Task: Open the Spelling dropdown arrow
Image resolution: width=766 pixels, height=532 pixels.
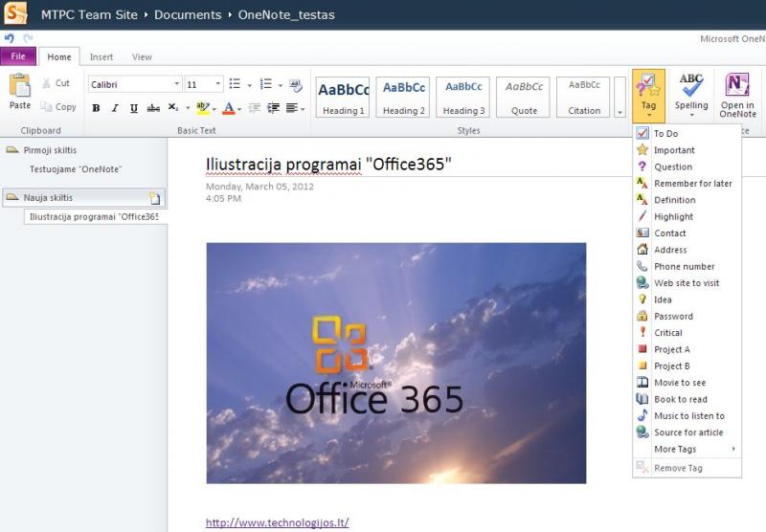Action: tap(691, 115)
